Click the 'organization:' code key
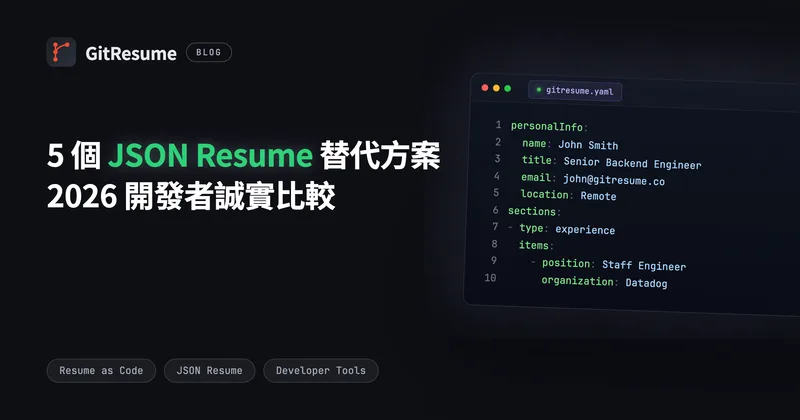 tap(579, 281)
